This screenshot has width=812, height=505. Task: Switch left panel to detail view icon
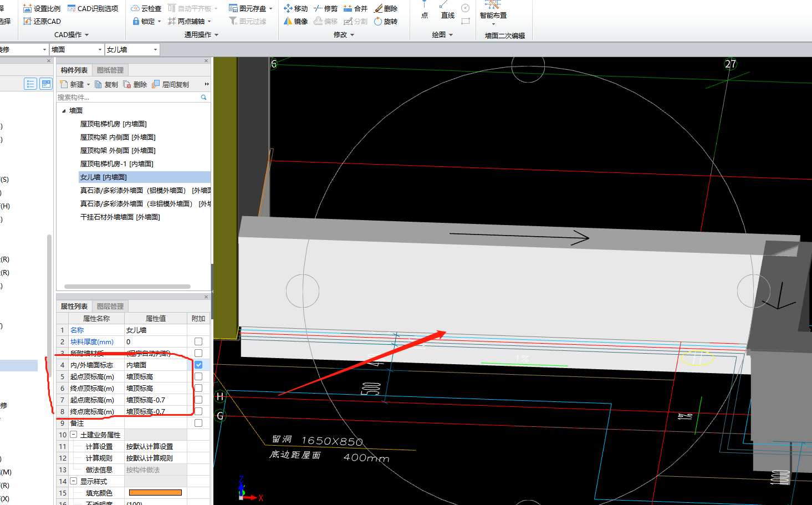[46, 84]
